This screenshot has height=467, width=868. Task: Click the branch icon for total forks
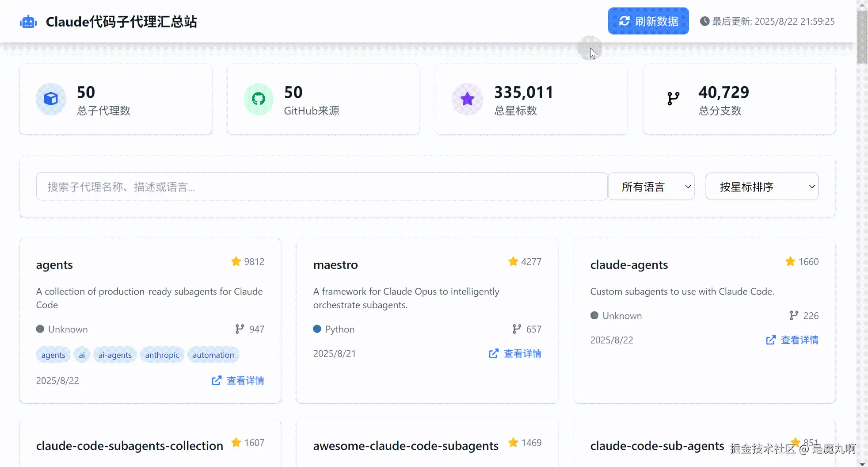coord(673,99)
